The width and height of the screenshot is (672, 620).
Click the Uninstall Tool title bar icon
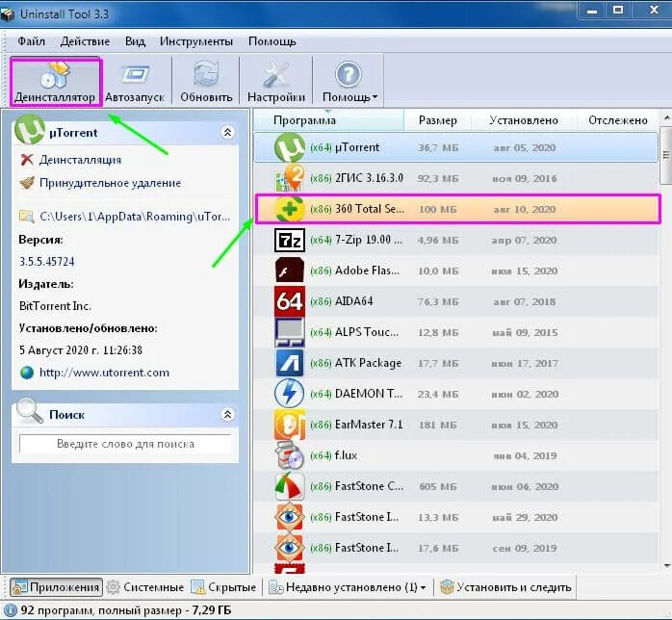point(8,13)
